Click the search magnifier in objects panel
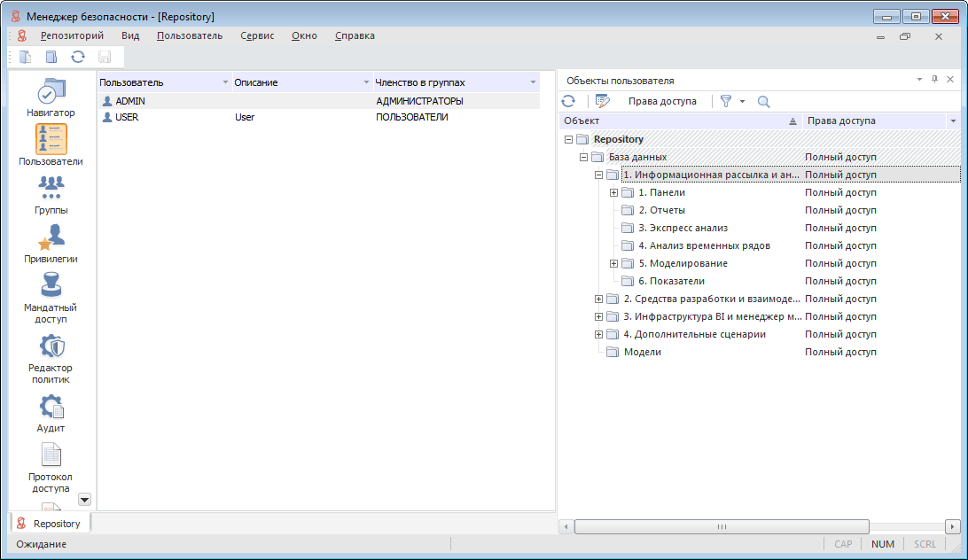The image size is (968, 560). [763, 102]
